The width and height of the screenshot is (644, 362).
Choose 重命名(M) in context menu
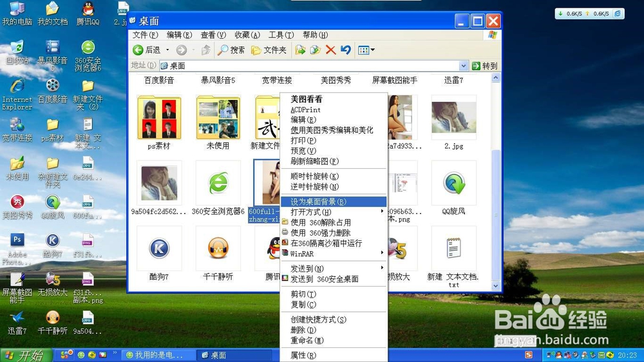pyautogui.click(x=334, y=340)
